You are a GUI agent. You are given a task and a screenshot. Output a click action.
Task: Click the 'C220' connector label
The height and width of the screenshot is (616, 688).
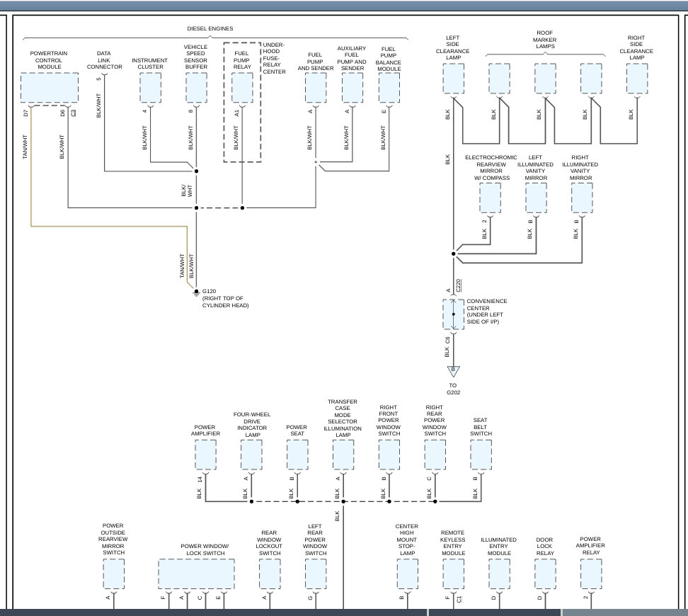[458, 286]
